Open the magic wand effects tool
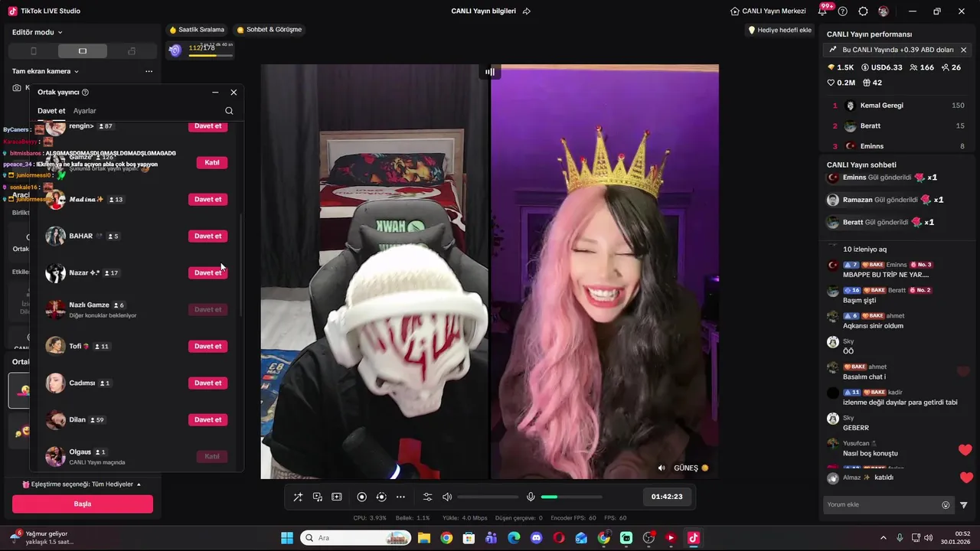The image size is (980, 551). point(298,497)
